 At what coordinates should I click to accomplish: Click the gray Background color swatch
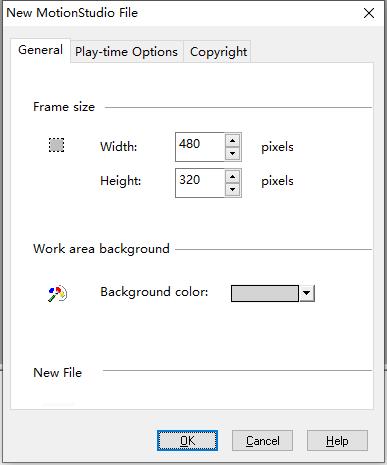(x=265, y=293)
